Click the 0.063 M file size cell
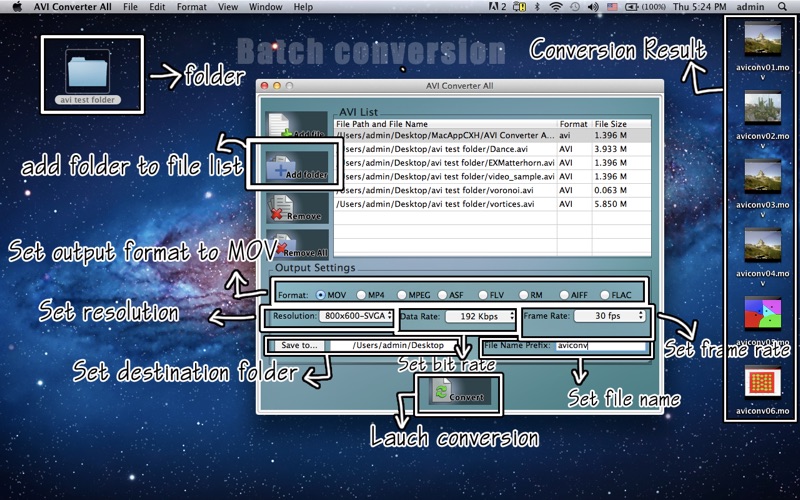Screen dimensions: 800x500 pos(610,190)
